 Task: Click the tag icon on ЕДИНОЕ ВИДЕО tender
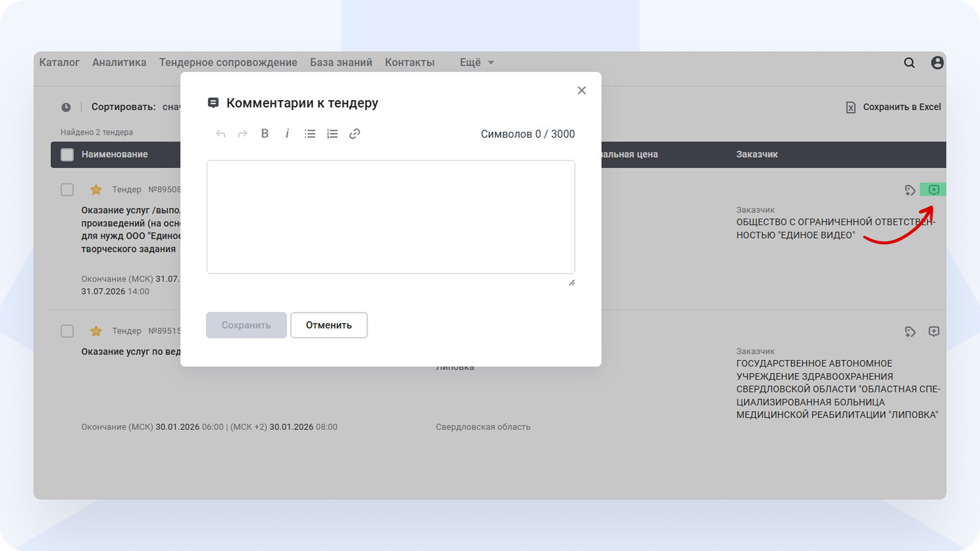click(x=910, y=190)
